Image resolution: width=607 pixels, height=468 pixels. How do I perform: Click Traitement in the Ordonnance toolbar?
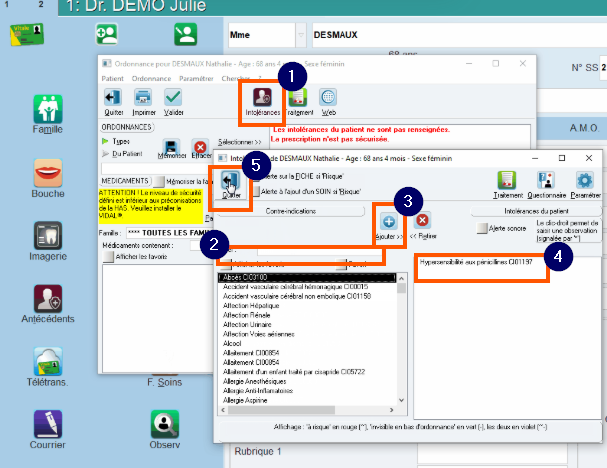tap(299, 102)
